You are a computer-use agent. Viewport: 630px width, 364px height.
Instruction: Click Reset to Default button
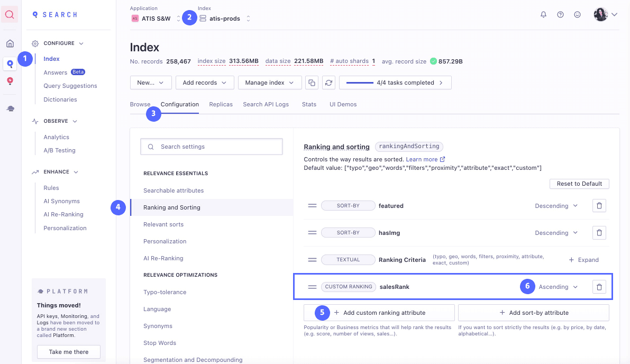[x=579, y=184]
